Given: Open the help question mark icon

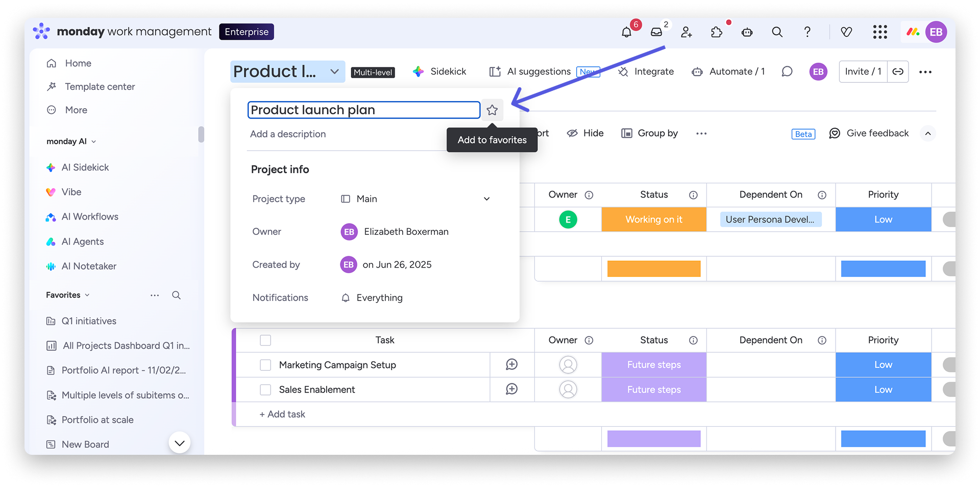Looking at the screenshot, I should (x=807, y=32).
